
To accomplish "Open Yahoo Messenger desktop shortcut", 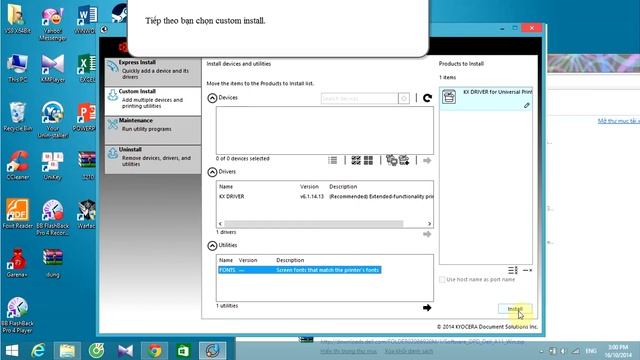I will [52, 24].
